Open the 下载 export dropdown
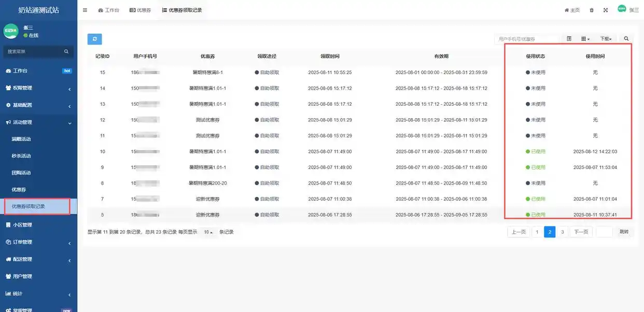The width and height of the screenshot is (644, 312). click(606, 39)
